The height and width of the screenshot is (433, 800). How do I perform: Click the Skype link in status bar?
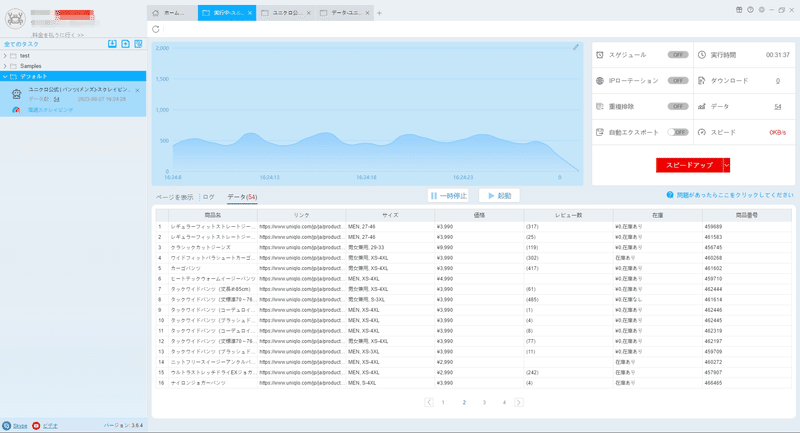click(20, 425)
